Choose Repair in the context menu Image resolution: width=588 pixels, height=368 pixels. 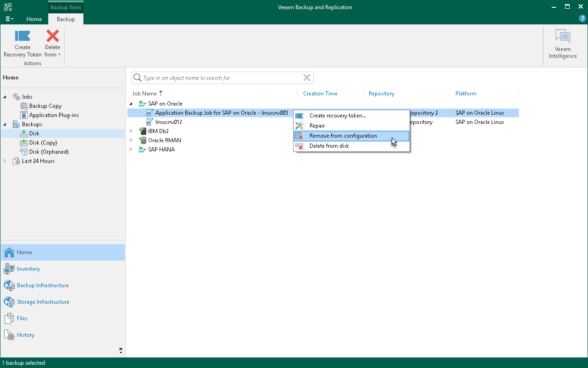click(x=351, y=126)
